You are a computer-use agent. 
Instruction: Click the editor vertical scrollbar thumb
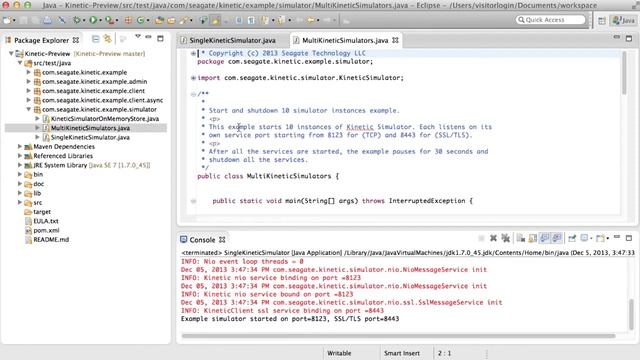(624, 73)
